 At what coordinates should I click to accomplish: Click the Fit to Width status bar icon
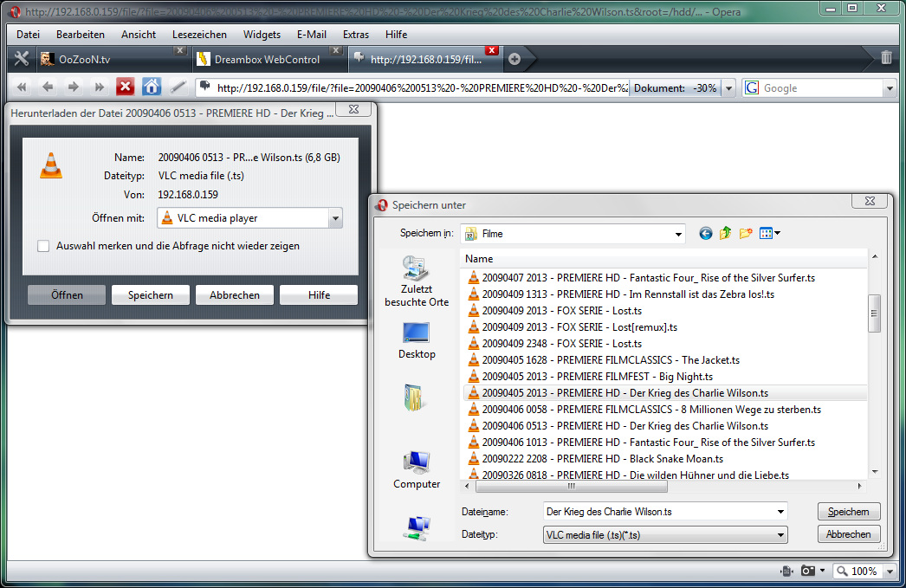(786, 572)
